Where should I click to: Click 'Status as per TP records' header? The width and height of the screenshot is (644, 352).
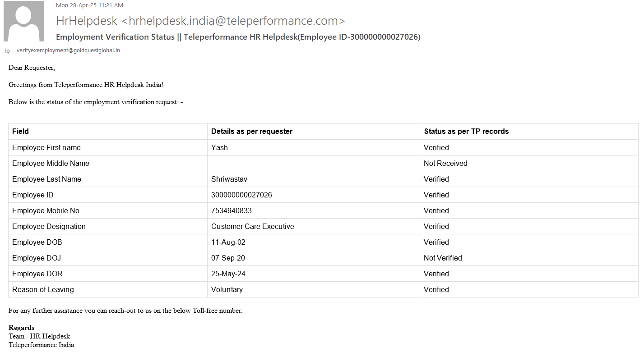(x=466, y=132)
